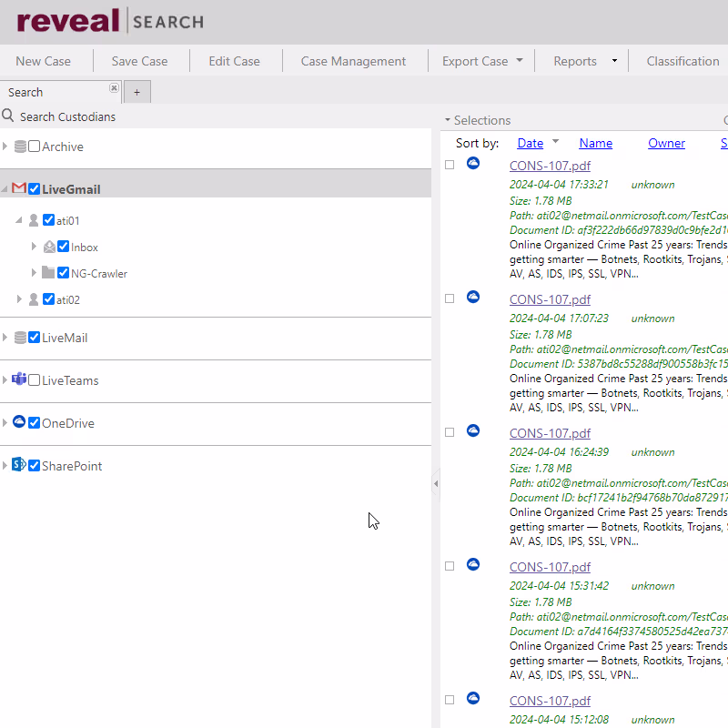Viewport: 728px width, 728px height.
Task: Toggle the Archive checkbox
Action: coord(34,147)
